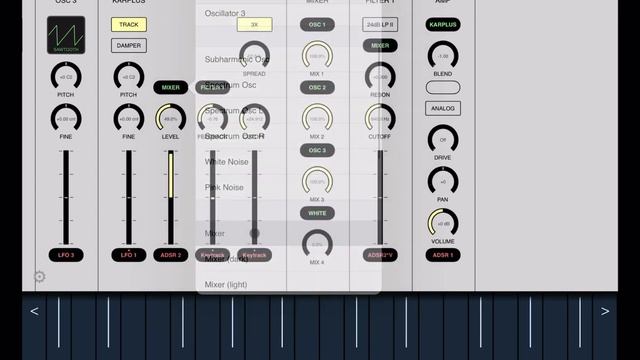Select the Spectrum Osc R entry
This screenshot has height=360, width=640.
[288, 136]
